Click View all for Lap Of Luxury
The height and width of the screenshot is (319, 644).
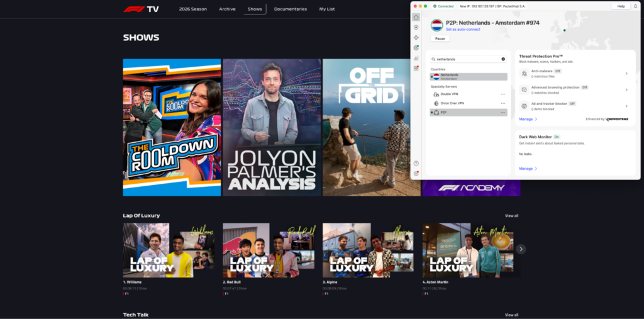click(512, 216)
